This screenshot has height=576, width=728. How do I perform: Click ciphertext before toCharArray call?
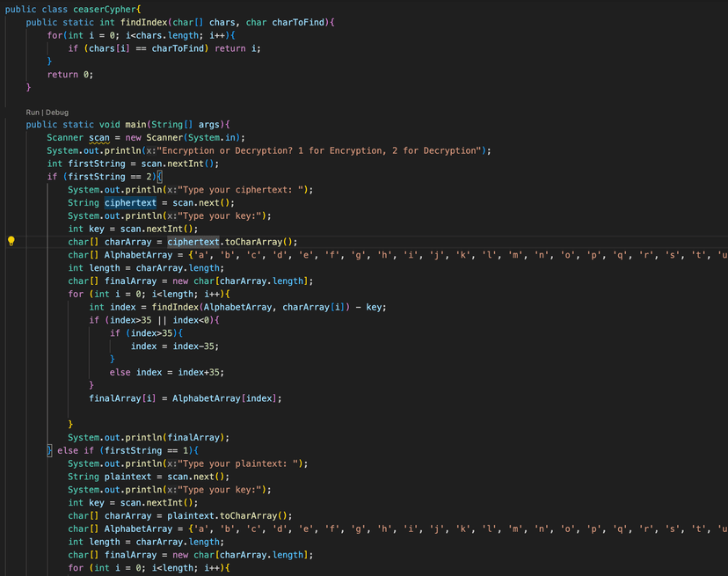pyautogui.click(x=193, y=242)
